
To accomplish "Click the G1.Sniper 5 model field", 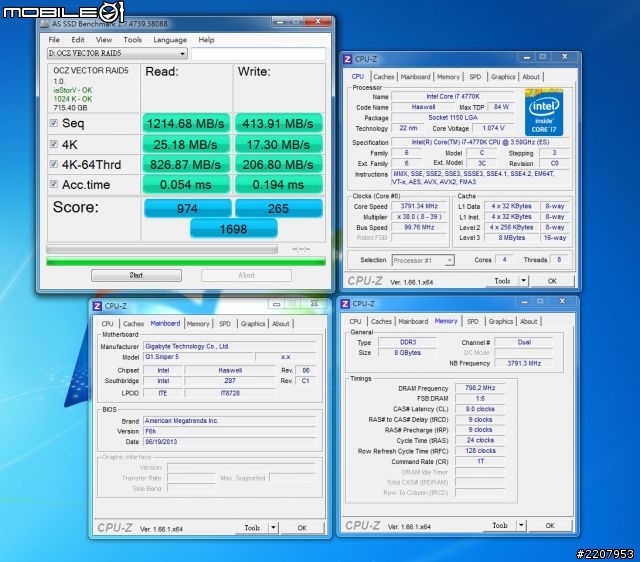I will click(x=199, y=357).
